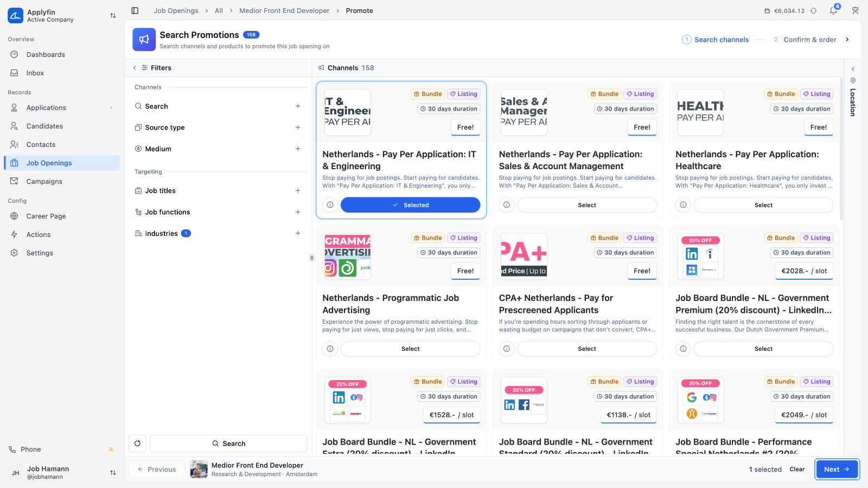
Task: Show info for CPA+ Netherlands channel
Action: click(x=506, y=349)
